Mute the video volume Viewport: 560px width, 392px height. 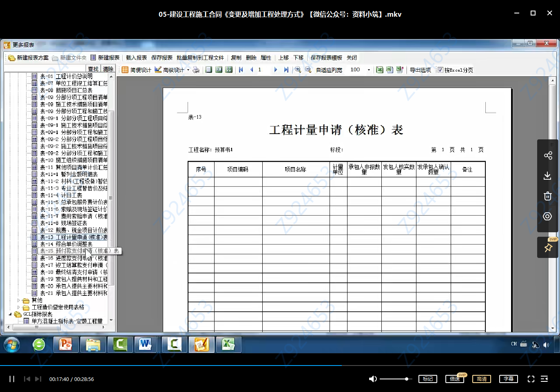(372, 379)
